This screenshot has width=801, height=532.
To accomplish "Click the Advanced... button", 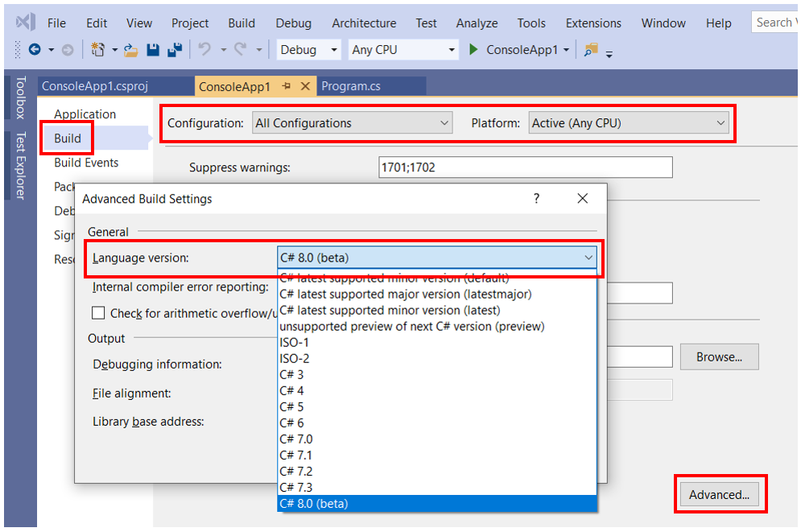I will tap(719, 495).
